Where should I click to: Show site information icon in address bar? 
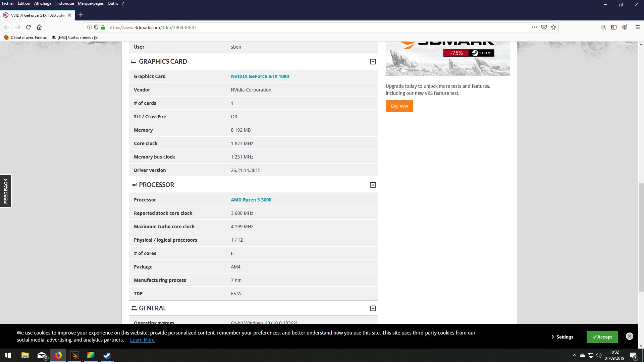click(x=90, y=27)
